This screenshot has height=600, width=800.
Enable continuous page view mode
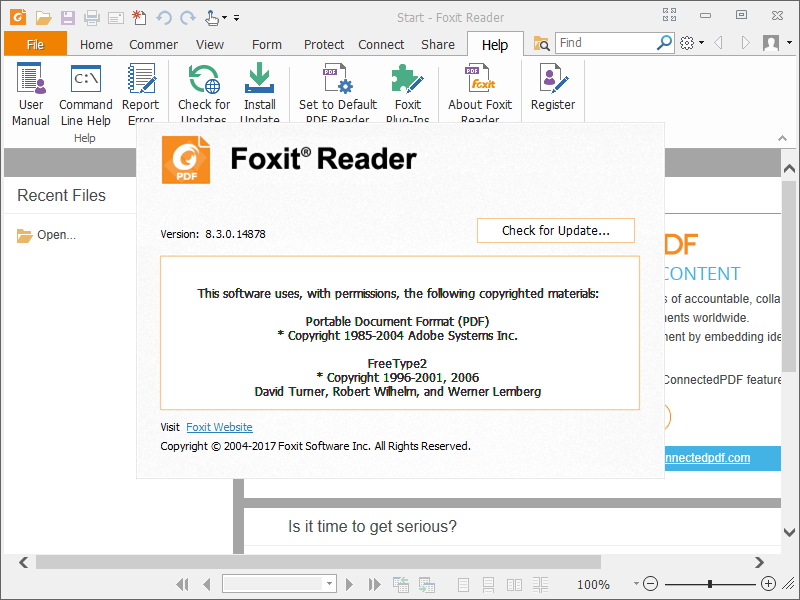[x=489, y=584]
